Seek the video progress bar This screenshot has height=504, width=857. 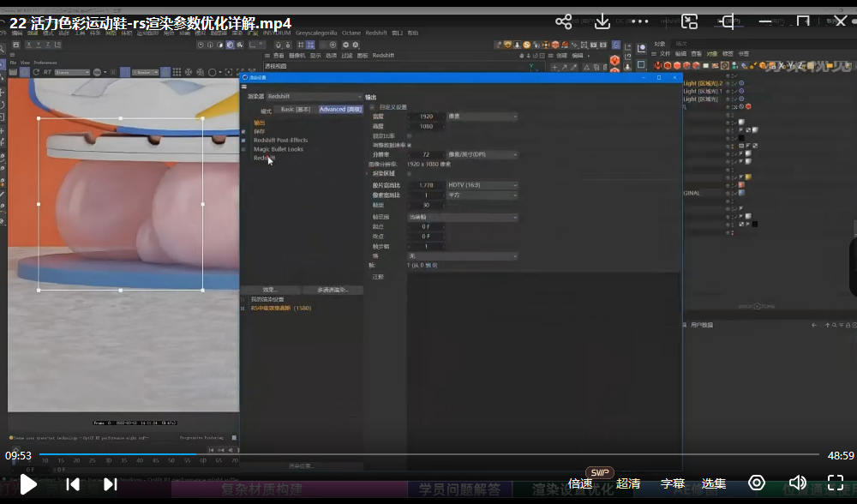[x=428, y=454]
